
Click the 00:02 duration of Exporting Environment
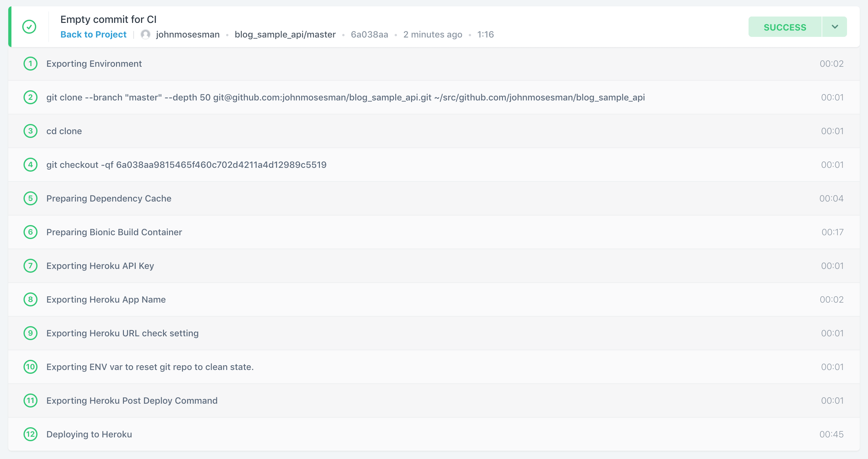click(831, 64)
